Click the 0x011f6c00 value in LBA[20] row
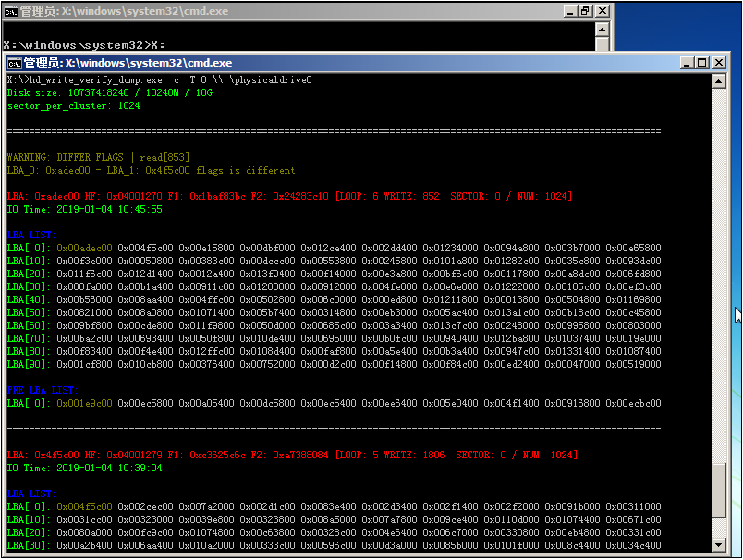This screenshot has height=560, width=743. pos(84,274)
